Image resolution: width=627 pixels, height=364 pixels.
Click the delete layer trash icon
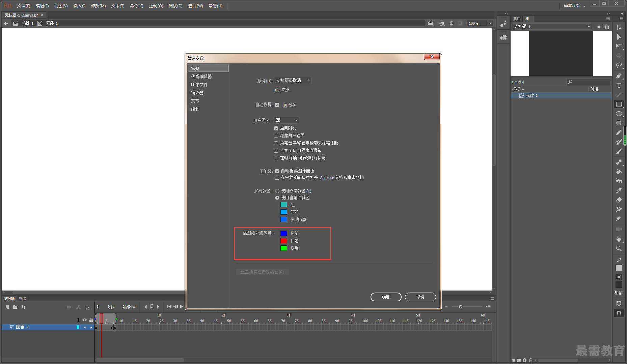pyautogui.click(x=23, y=307)
